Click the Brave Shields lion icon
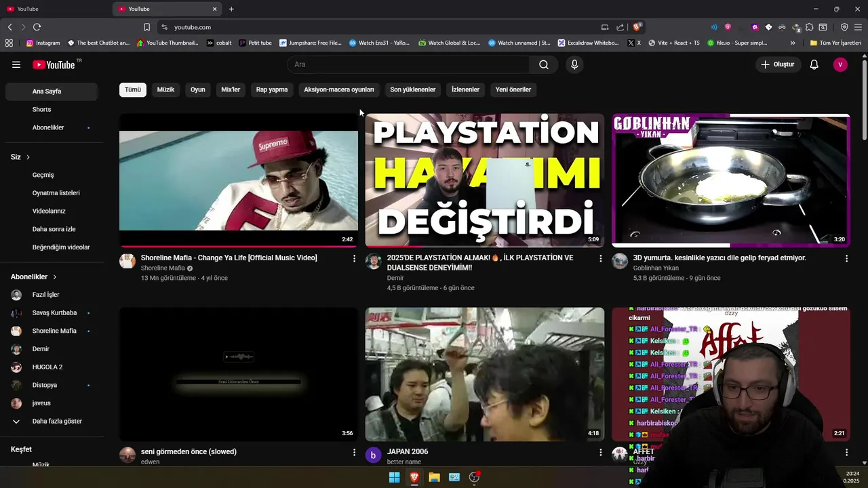Image resolution: width=868 pixels, height=488 pixels. [636, 27]
